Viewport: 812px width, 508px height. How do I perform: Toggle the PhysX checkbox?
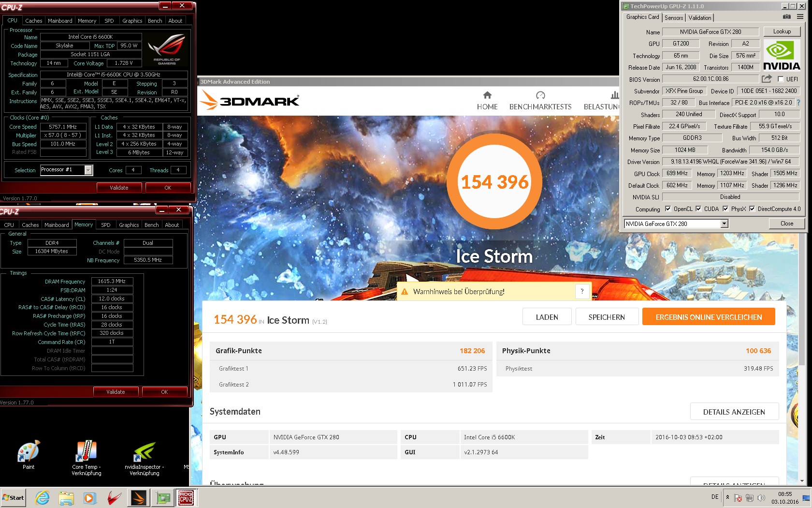[725, 209]
